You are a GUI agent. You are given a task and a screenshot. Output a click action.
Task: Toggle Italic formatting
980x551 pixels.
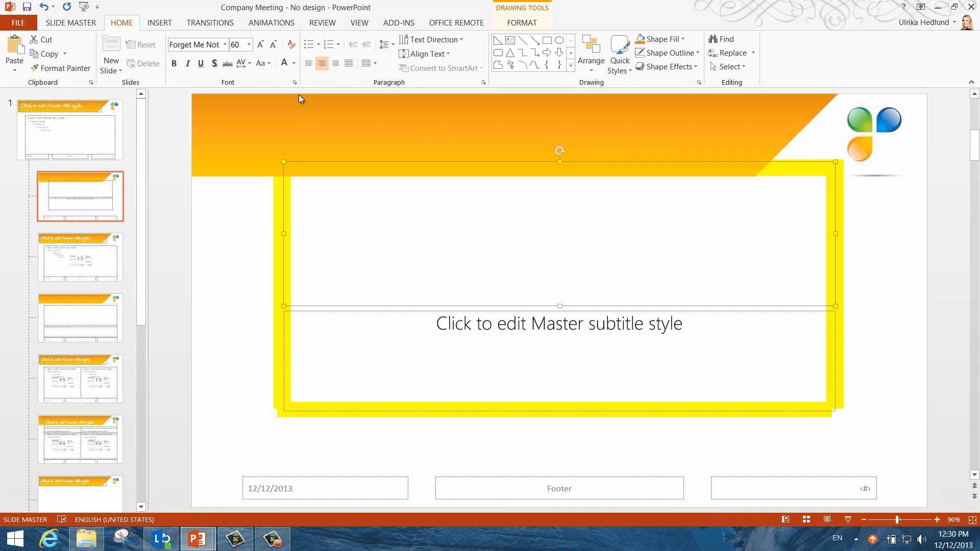point(187,63)
